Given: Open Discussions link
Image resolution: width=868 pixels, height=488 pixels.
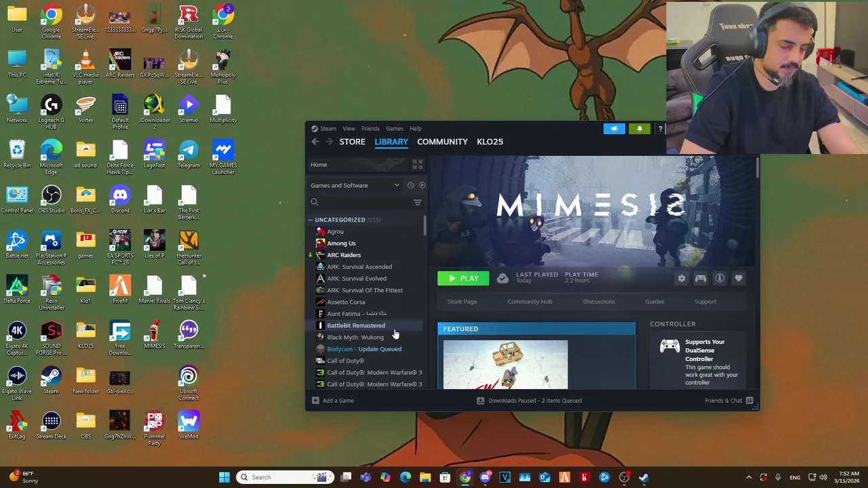Looking at the screenshot, I should pos(599,302).
